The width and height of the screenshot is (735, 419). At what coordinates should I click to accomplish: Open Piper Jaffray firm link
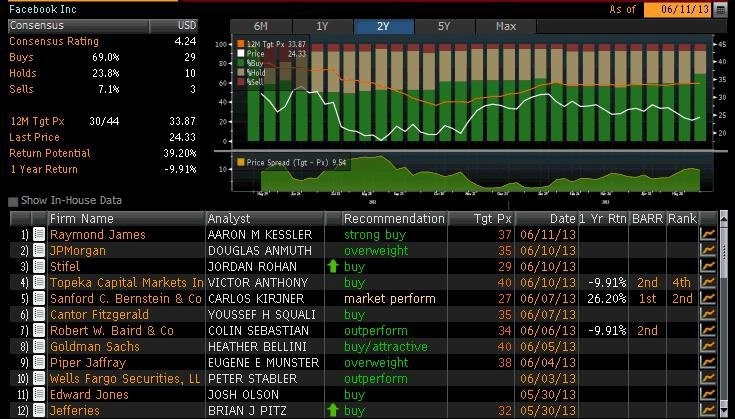(x=88, y=363)
